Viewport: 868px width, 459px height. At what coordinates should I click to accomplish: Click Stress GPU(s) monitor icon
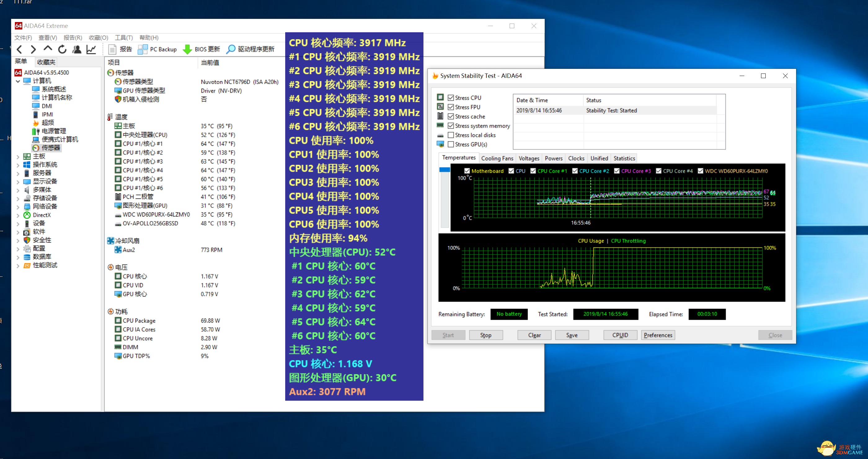click(x=440, y=144)
